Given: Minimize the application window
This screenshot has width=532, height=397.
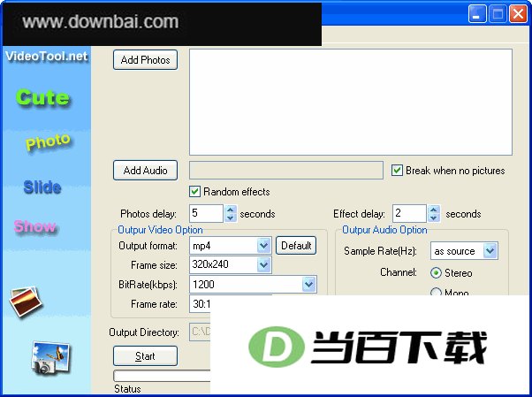Looking at the screenshot, I should pos(477,14).
